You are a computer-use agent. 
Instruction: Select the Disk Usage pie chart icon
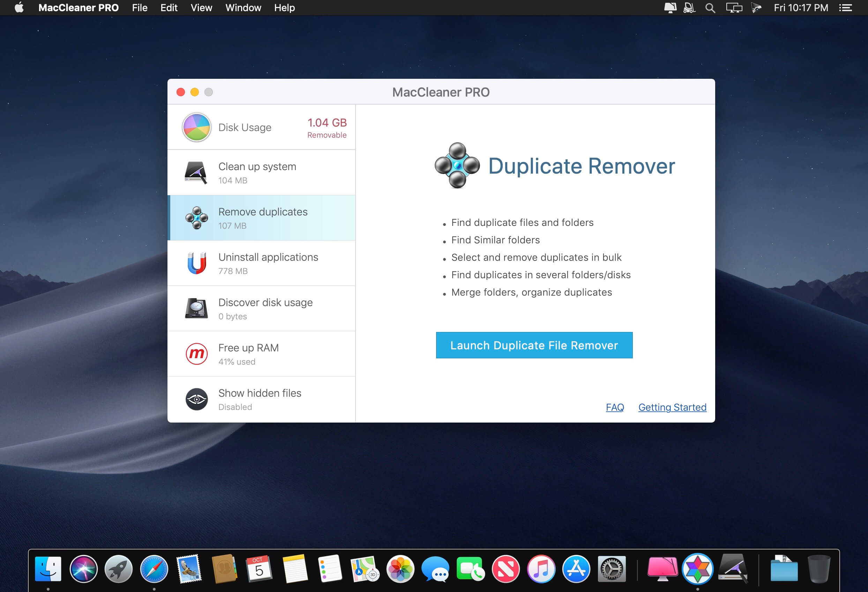click(196, 127)
